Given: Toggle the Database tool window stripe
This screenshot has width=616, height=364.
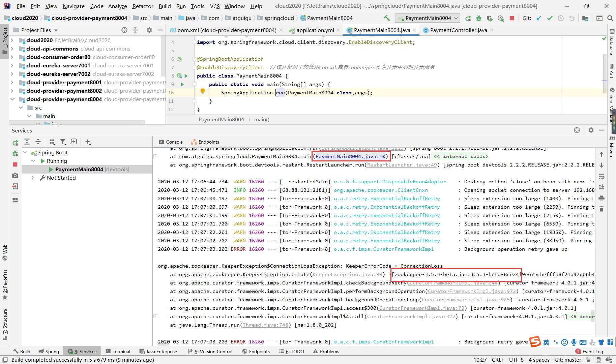Looking at the screenshot, I should click(x=612, y=42).
